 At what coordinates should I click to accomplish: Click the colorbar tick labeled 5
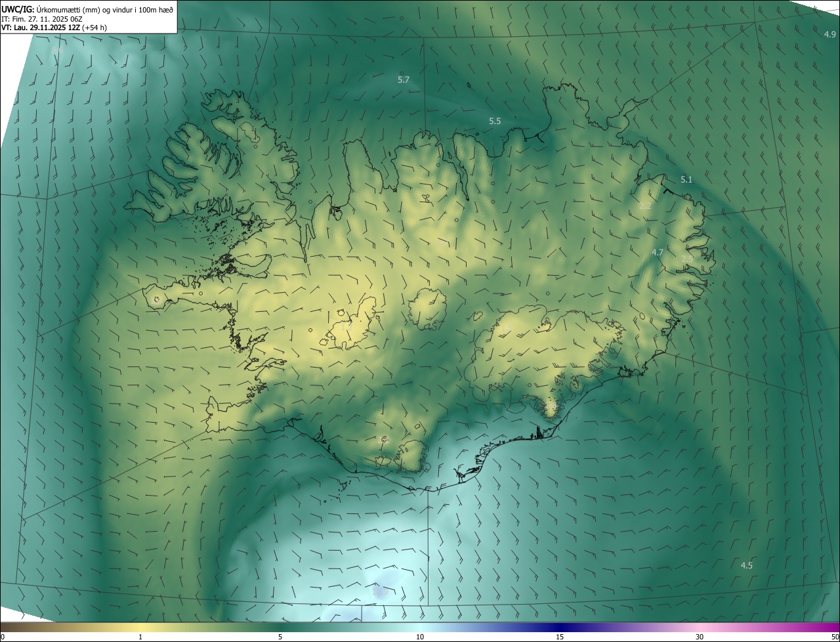click(280, 637)
